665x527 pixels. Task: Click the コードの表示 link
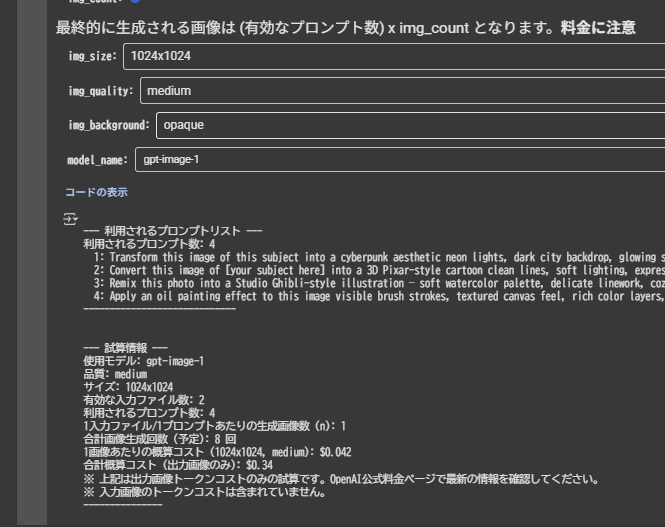(96, 192)
